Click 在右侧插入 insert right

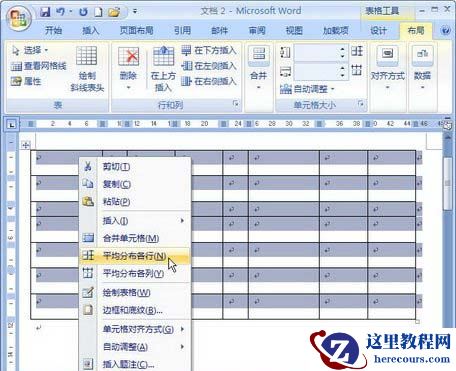pyautogui.click(x=209, y=81)
